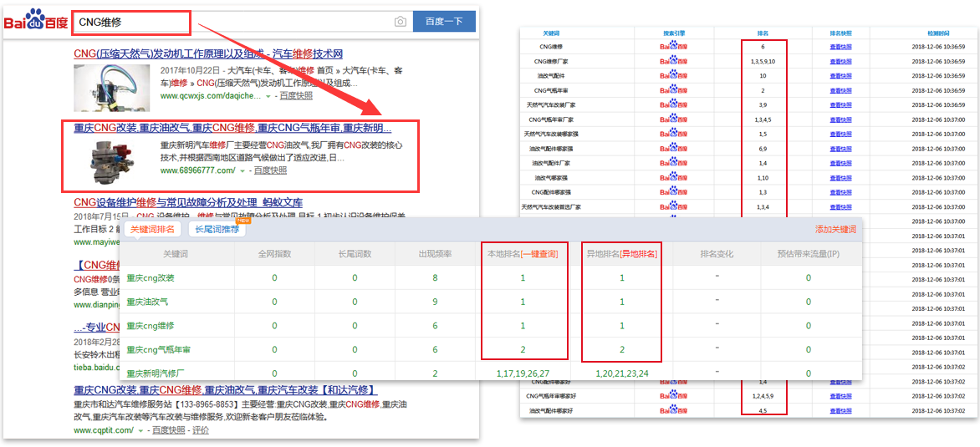Click the 检测时间 column header

pyautogui.click(x=939, y=33)
